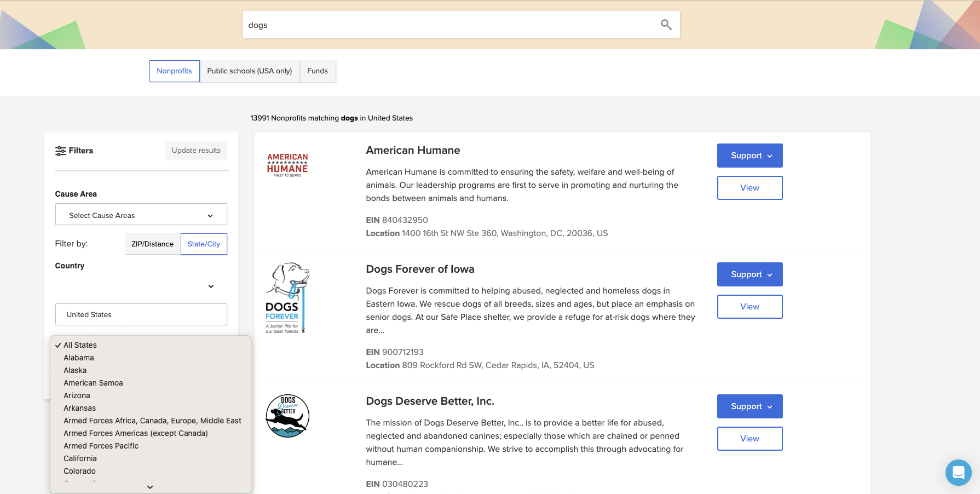Screen dimensions: 980x494
Task: Open Support dropdown for Dogs Forever of Iowa
Action: (750, 274)
